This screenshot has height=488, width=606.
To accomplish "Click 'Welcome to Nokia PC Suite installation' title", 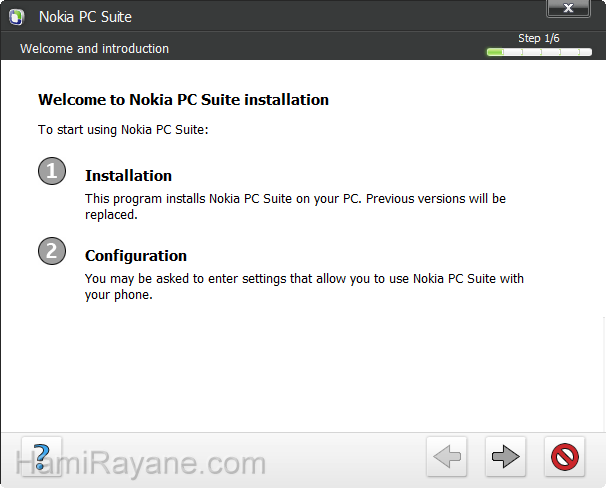I will 183,100.
